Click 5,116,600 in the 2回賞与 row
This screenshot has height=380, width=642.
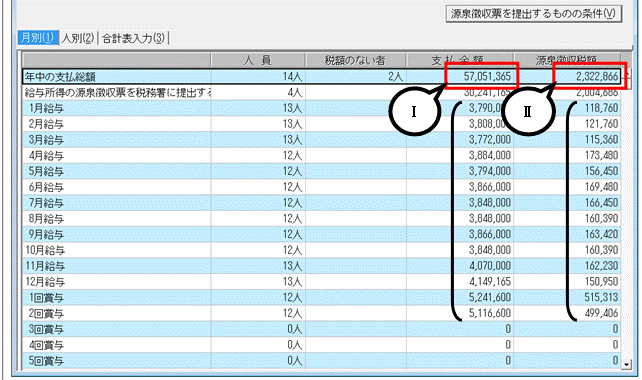pyautogui.click(x=490, y=313)
